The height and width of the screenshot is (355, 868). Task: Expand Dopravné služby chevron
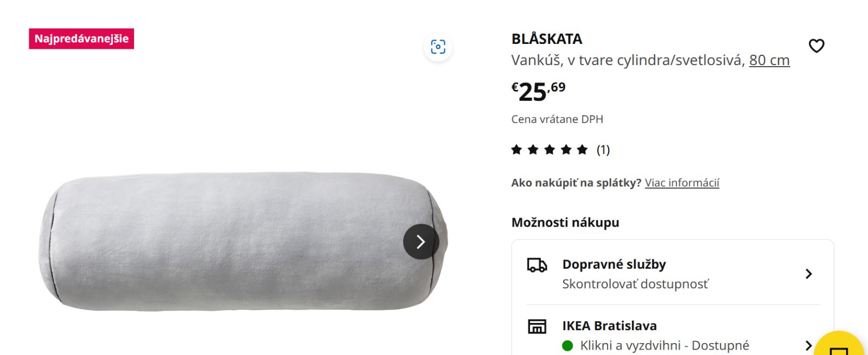pos(808,274)
